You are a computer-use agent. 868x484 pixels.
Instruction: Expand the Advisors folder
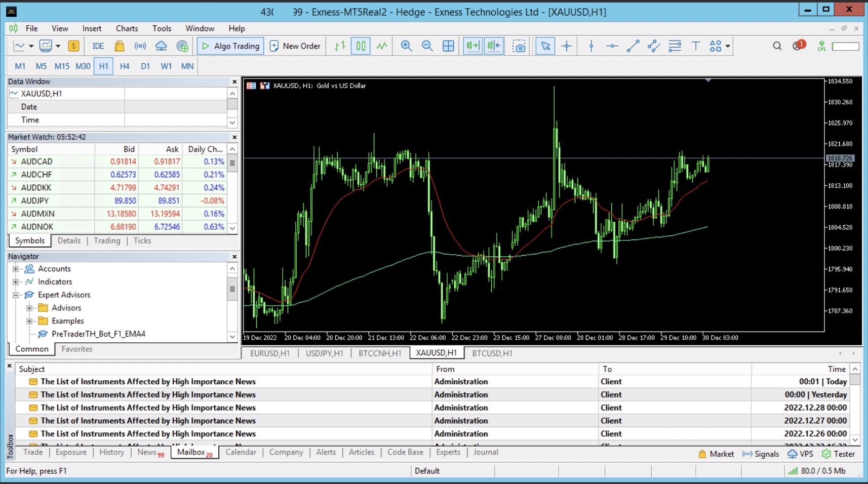(29, 308)
